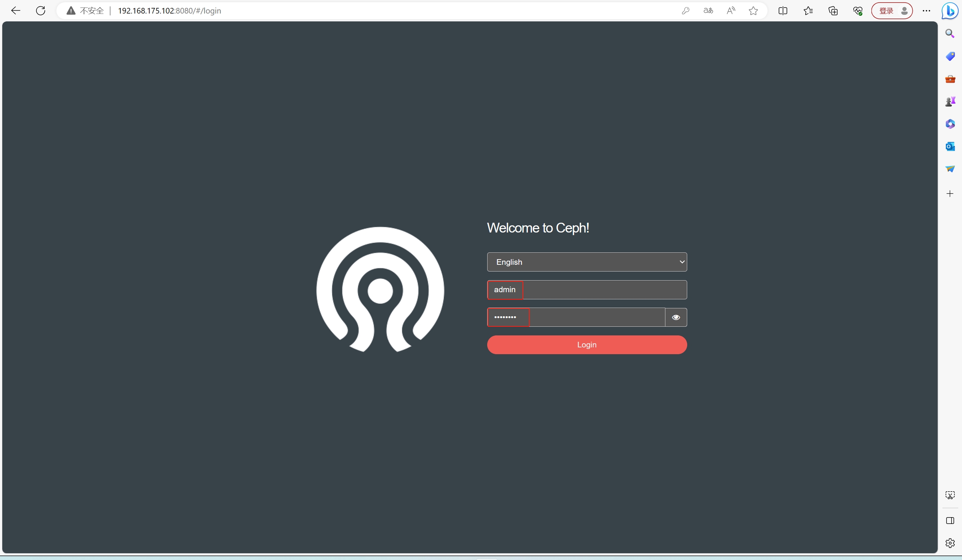Image resolution: width=962 pixels, height=560 pixels.
Task: Refresh the page
Action: tap(41, 11)
